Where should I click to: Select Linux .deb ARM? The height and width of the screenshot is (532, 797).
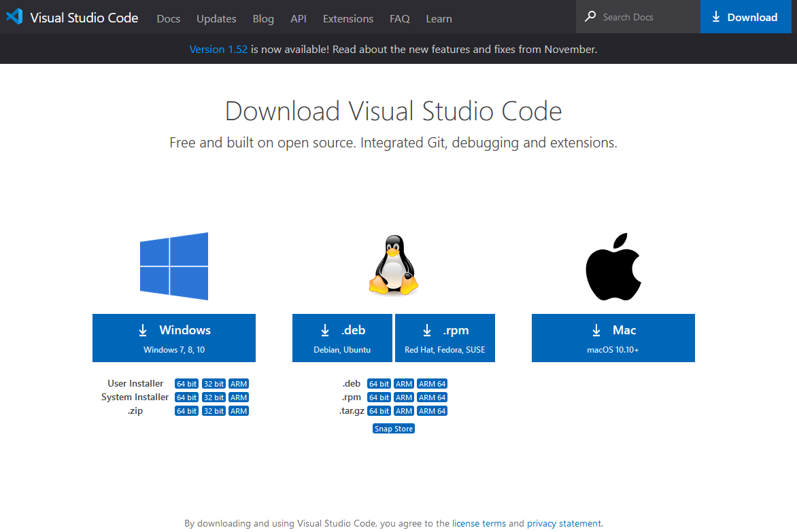tap(404, 384)
